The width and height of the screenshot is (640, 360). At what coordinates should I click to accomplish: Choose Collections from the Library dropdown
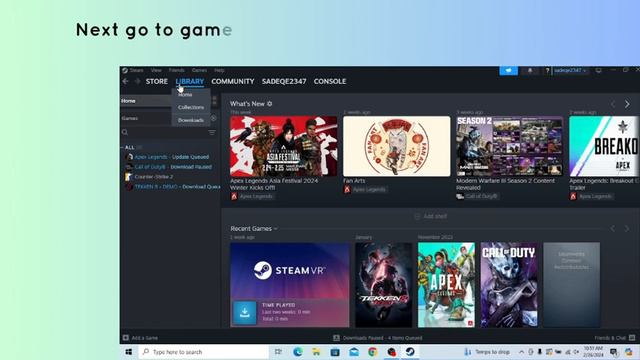point(191,107)
